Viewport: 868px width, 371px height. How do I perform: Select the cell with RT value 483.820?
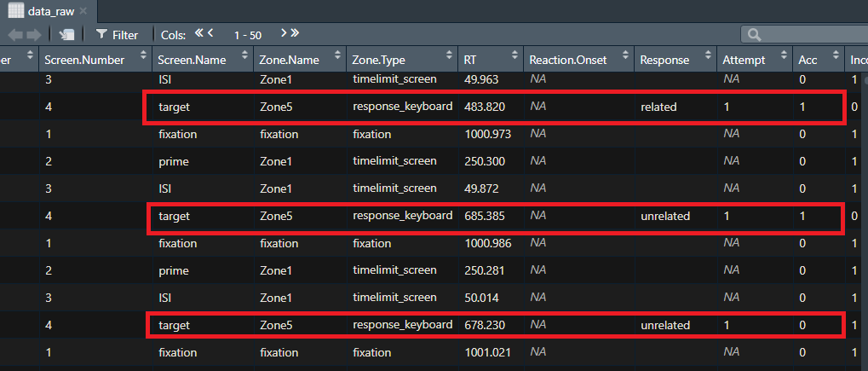[491, 107]
